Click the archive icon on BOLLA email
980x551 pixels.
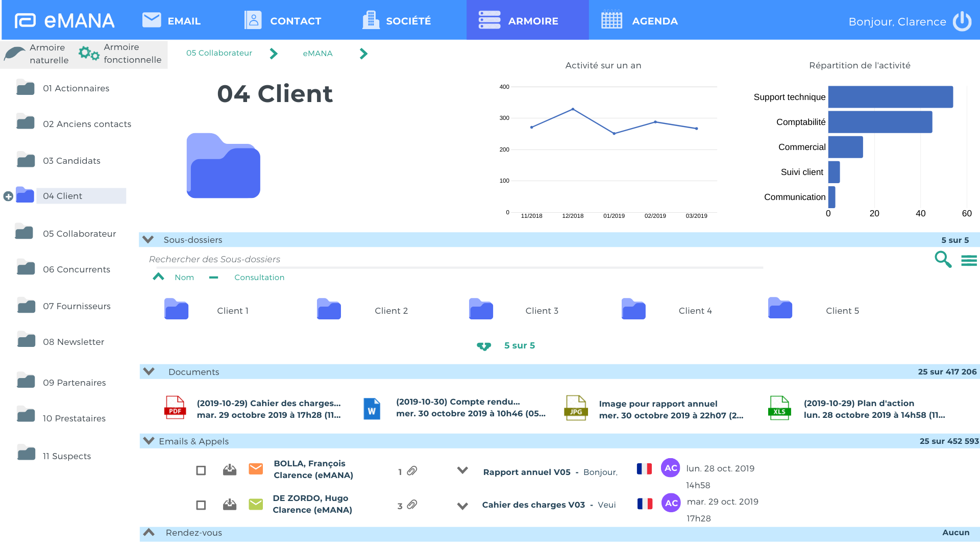230,469
